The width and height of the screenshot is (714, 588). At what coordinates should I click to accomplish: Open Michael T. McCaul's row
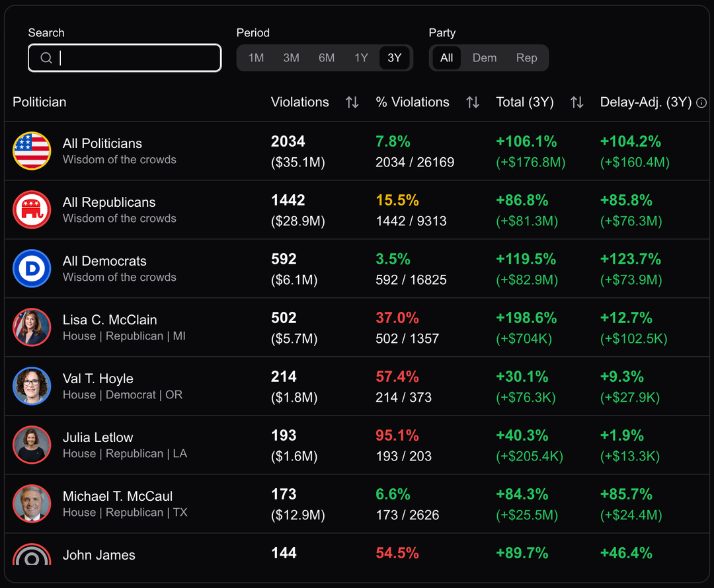click(118, 496)
